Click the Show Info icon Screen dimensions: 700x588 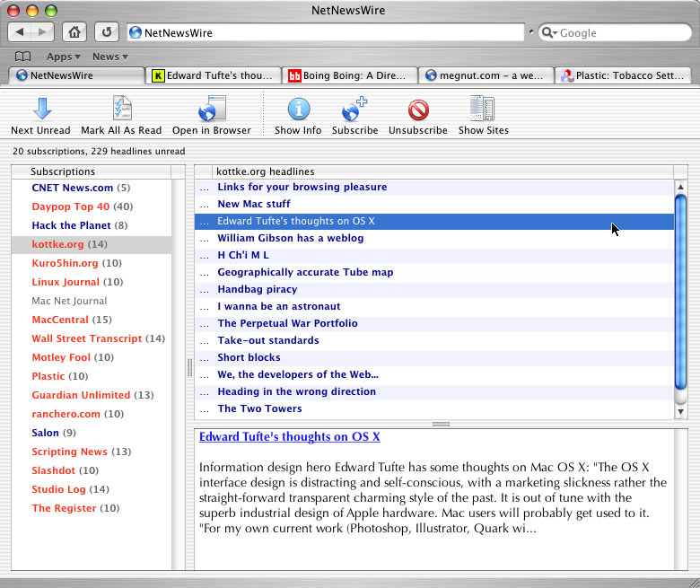pyautogui.click(x=298, y=110)
